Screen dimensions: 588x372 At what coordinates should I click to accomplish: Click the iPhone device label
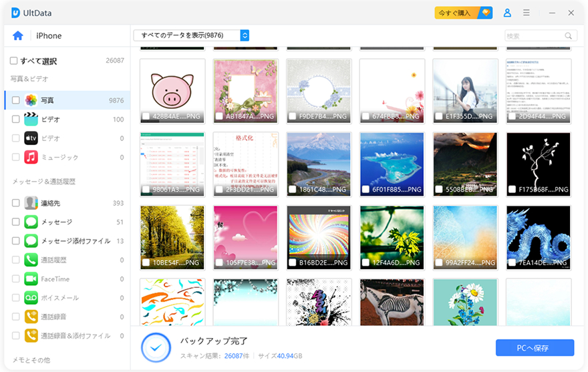tap(49, 35)
